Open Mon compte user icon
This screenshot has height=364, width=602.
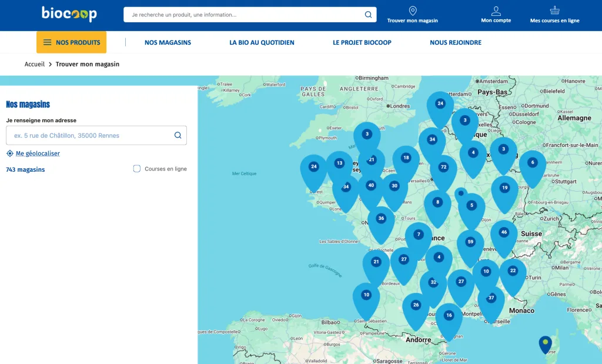pos(496,11)
